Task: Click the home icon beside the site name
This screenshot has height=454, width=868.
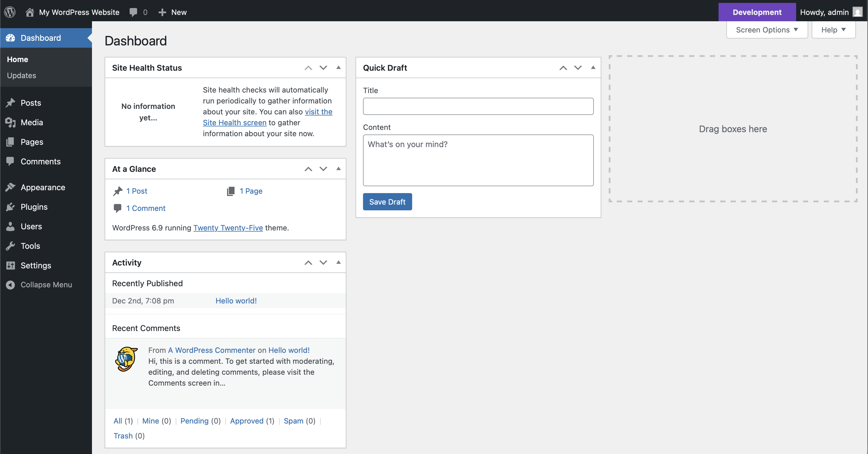Action: click(30, 12)
